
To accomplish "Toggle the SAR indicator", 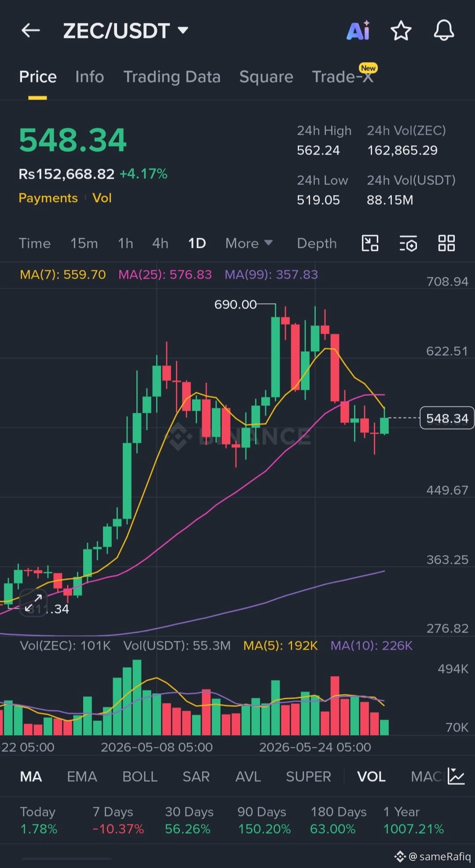I will 196,776.
